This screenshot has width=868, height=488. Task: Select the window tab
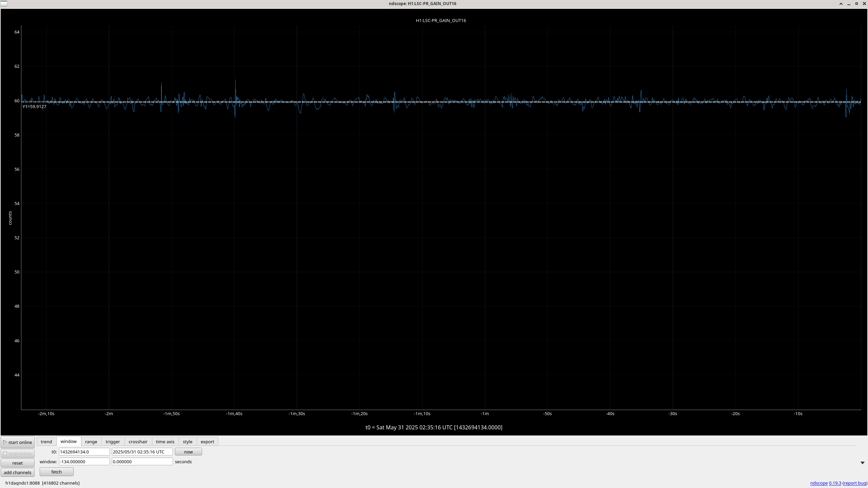point(68,441)
